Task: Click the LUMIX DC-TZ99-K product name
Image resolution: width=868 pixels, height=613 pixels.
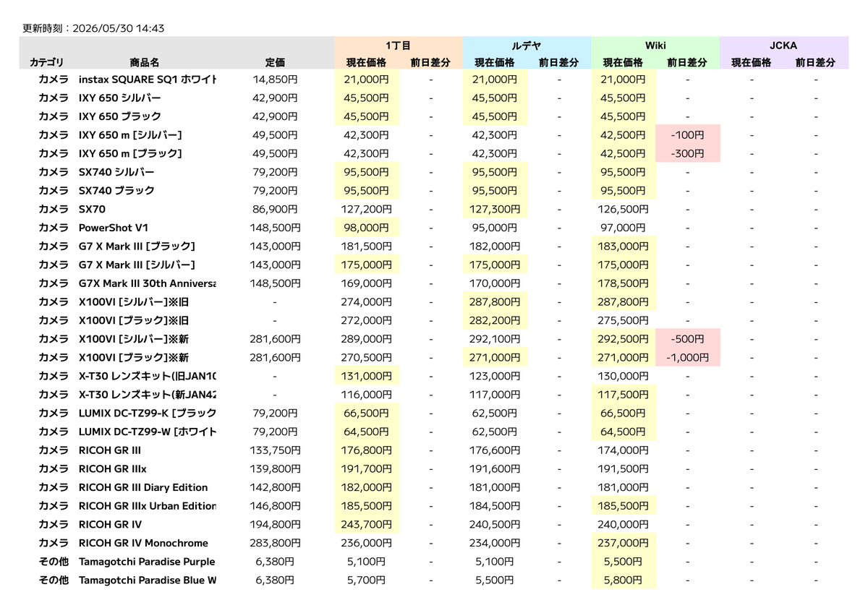Action: 148,413
